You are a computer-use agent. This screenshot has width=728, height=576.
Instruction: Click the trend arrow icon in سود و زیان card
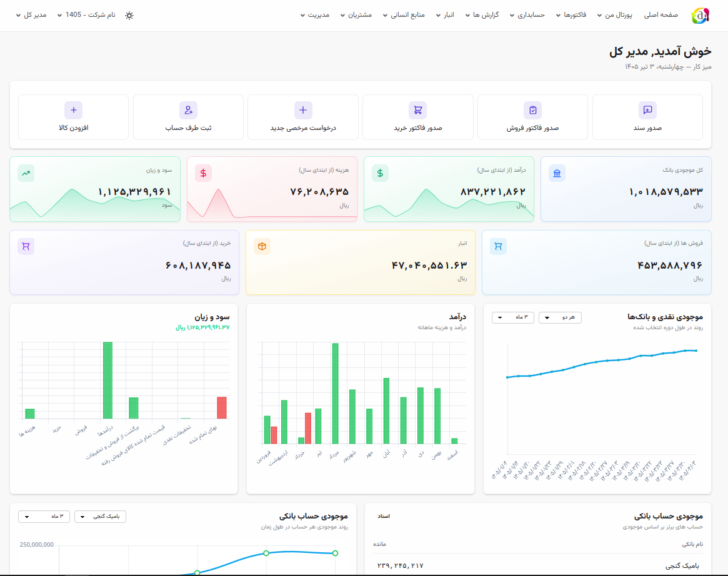point(26,173)
